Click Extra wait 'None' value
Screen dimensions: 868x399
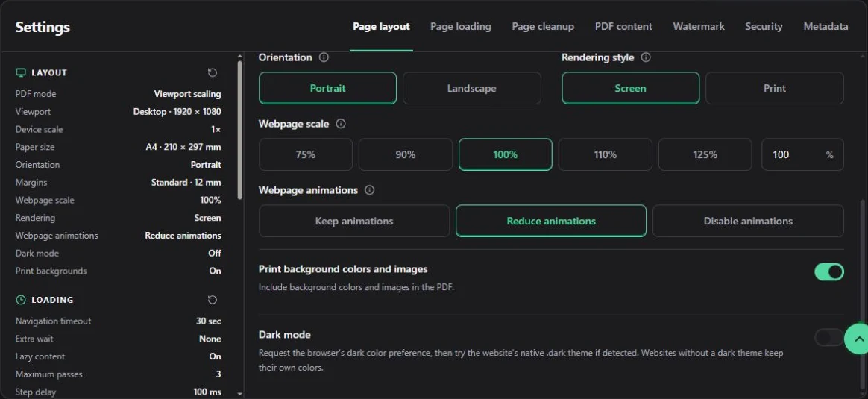click(210, 339)
